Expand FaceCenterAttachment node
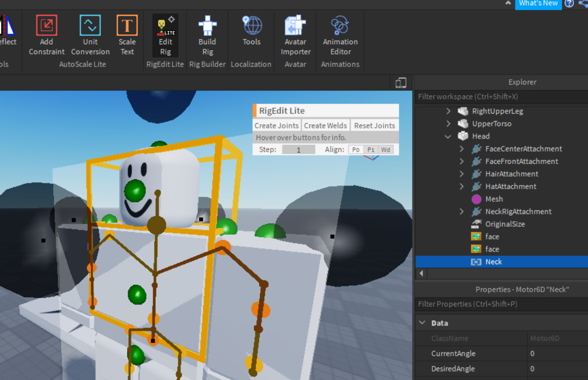This screenshot has height=380, width=588. click(462, 149)
